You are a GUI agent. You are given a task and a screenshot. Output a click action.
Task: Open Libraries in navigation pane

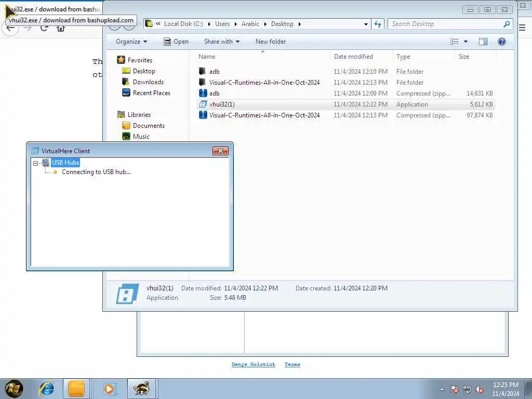[x=139, y=115]
